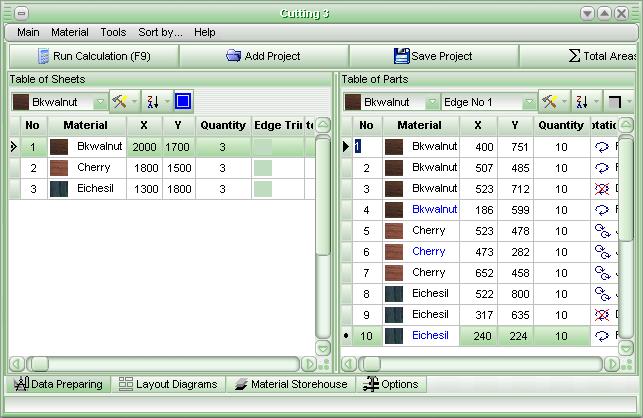Toggle the rotation icon for part row 3
643x418 pixels.
click(602, 189)
